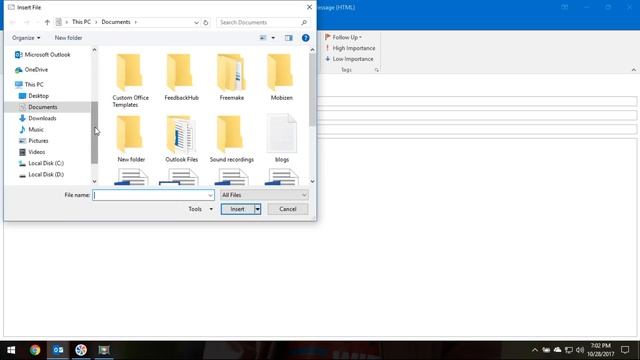640x360 pixels.
Task: Click the file list scroll down arrow
Action: point(312,181)
